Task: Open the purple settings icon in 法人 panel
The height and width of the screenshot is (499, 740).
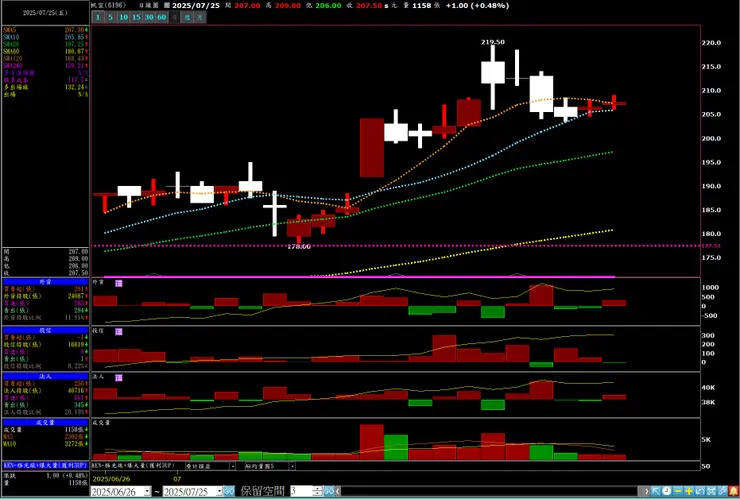Action: [119, 378]
